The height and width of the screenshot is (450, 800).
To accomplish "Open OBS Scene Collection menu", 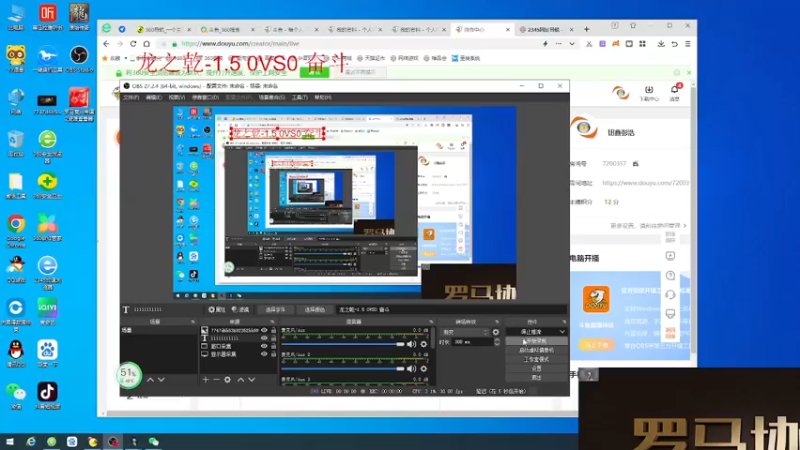I will tap(271, 97).
